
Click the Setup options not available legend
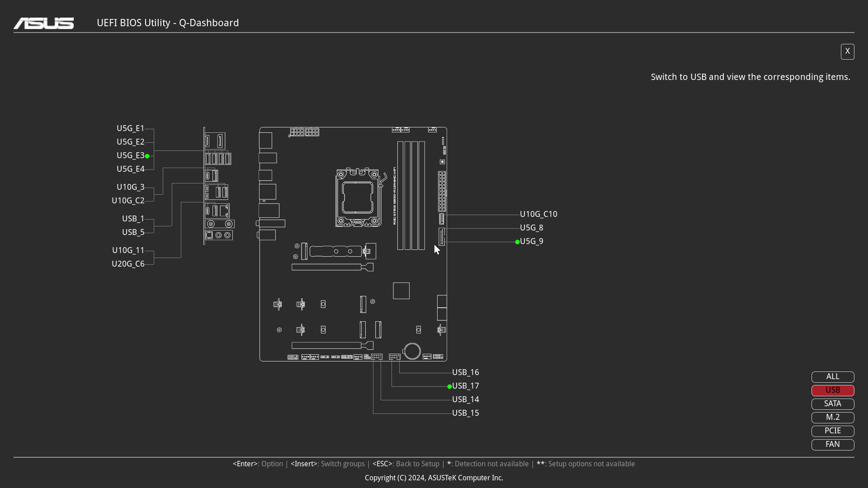click(x=586, y=464)
